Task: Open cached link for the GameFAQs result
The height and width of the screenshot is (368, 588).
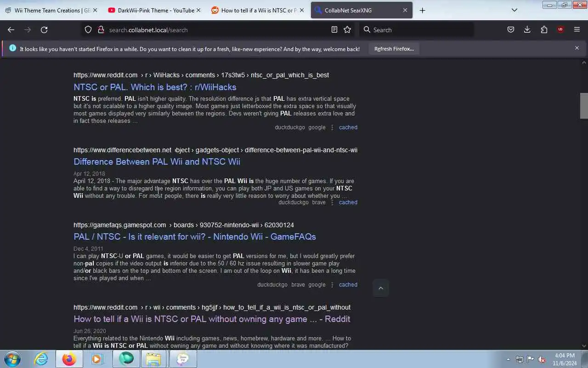Action: [348, 285]
